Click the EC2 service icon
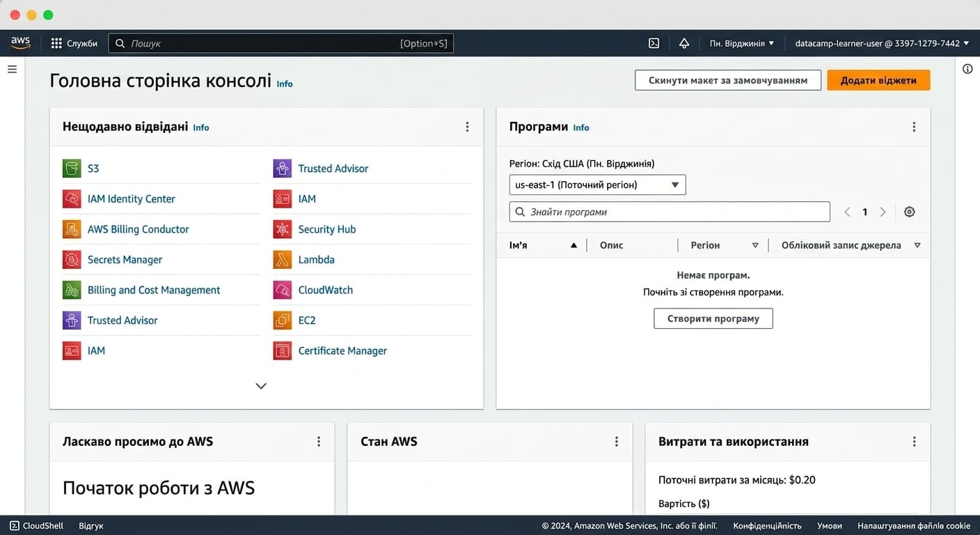This screenshot has height=535, width=980. pyautogui.click(x=282, y=320)
